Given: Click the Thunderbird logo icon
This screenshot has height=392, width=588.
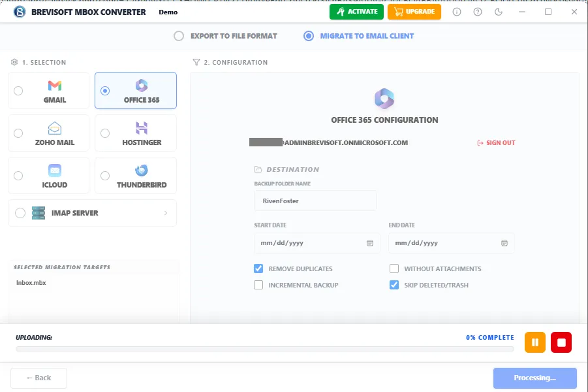Looking at the screenshot, I should coord(142,171).
